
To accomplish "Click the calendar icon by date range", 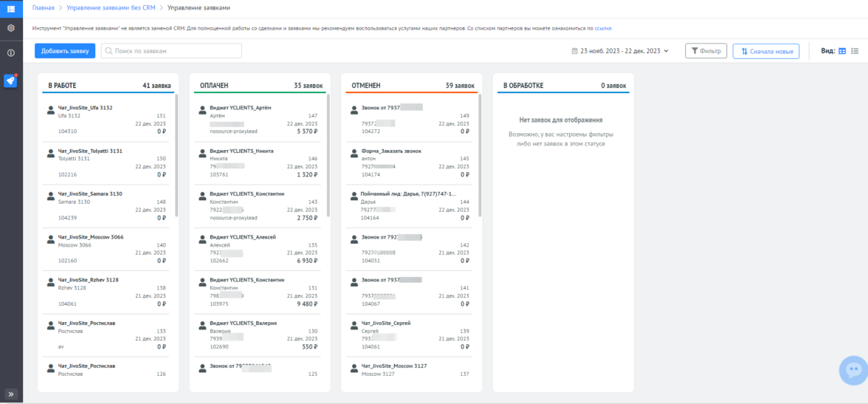I will 575,51.
